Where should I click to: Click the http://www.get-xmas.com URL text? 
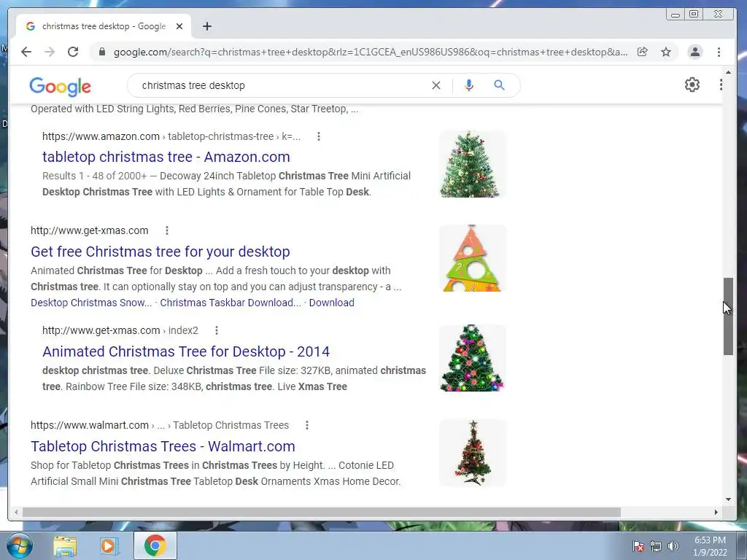90,230
